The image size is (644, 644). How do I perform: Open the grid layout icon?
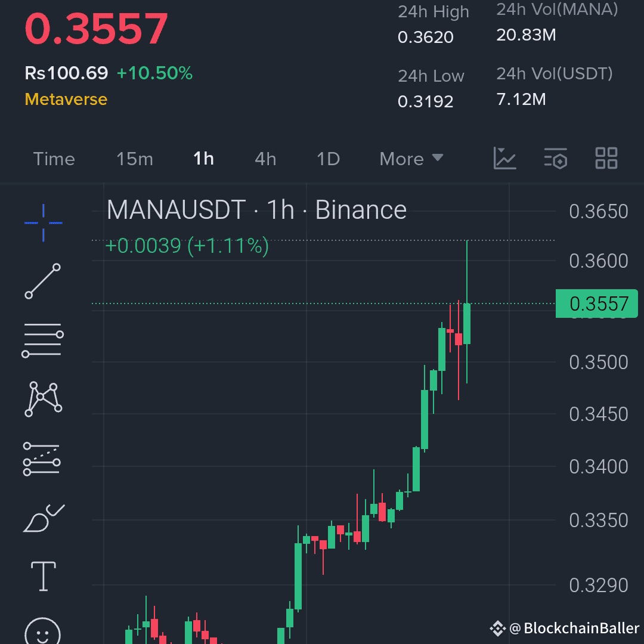606,158
